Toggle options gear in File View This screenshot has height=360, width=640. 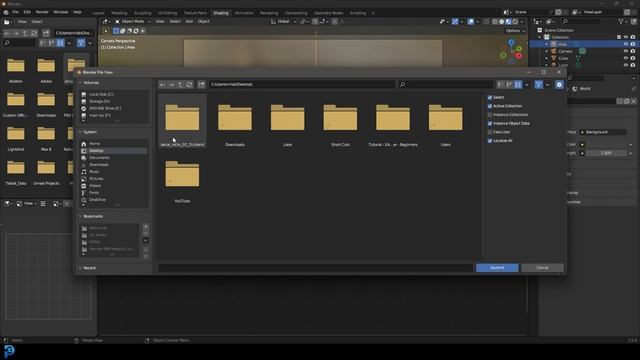[x=559, y=84]
